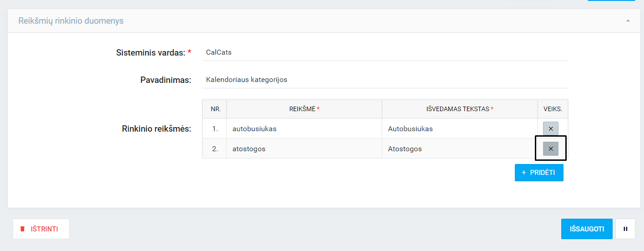
Task: Save the set with the Išsaugoti button
Action: point(587,229)
